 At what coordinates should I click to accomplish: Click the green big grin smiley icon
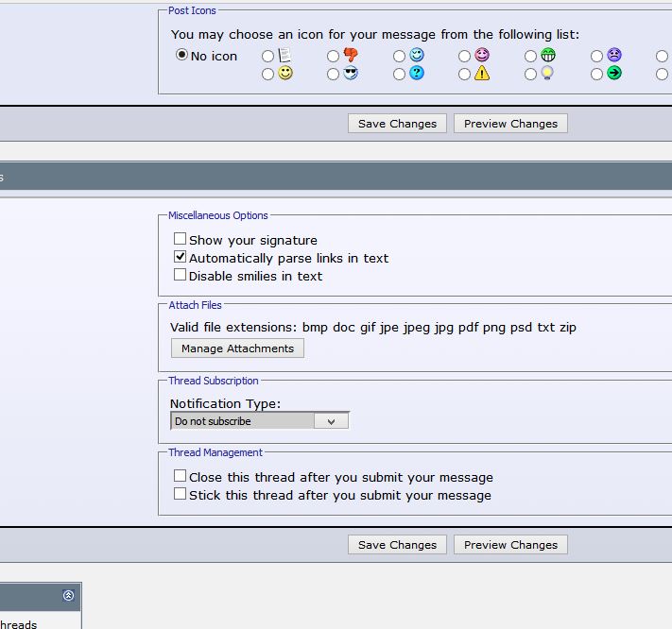(548, 55)
